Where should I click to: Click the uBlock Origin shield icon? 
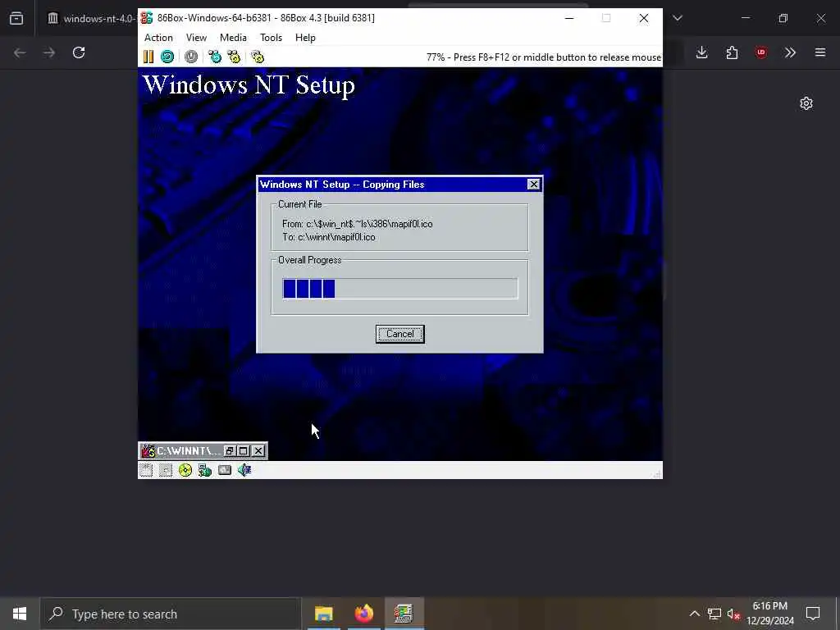coord(761,52)
